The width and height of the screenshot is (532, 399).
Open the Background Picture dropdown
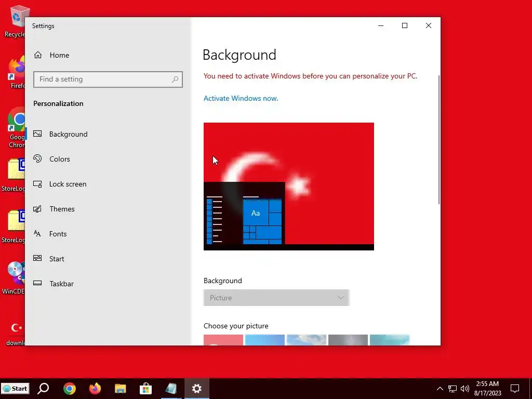tap(276, 298)
